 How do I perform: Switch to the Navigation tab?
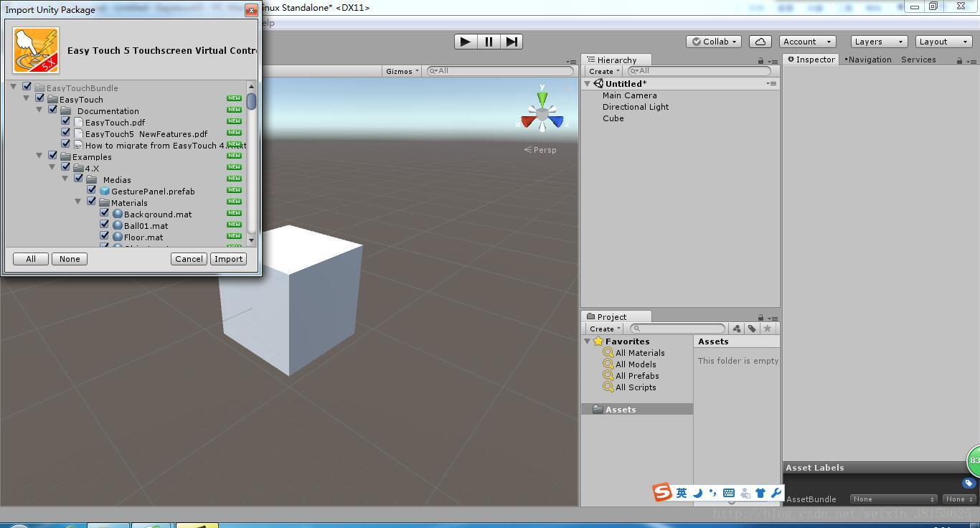868,60
